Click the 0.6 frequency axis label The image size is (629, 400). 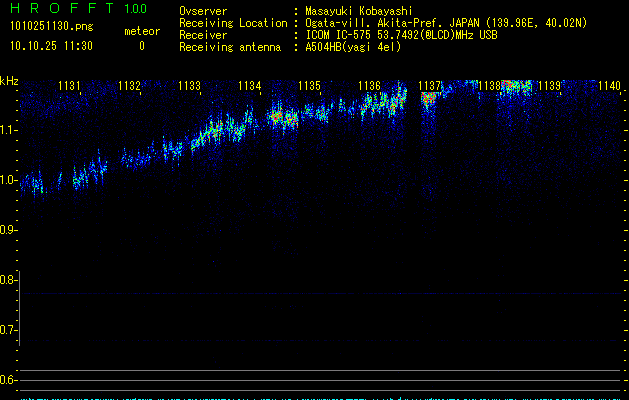coord(8,380)
